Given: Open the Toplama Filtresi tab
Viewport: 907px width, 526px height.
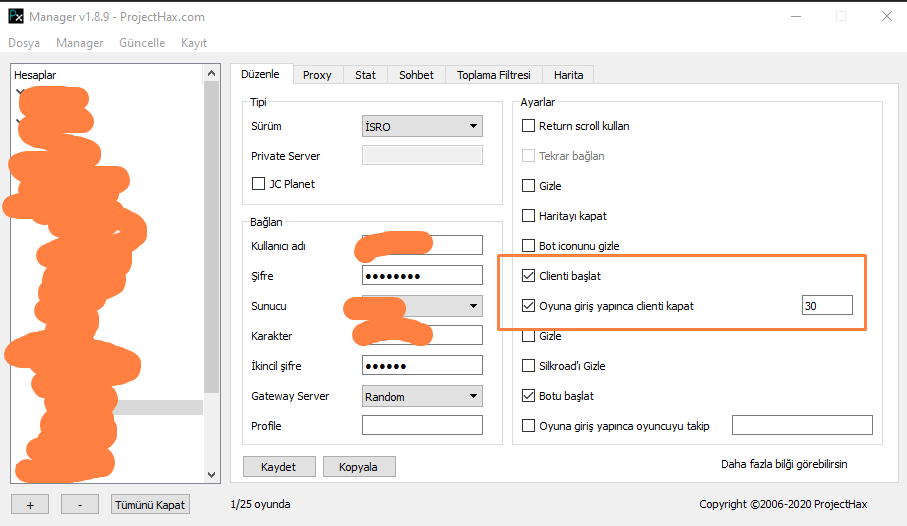Looking at the screenshot, I should (x=495, y=75).
